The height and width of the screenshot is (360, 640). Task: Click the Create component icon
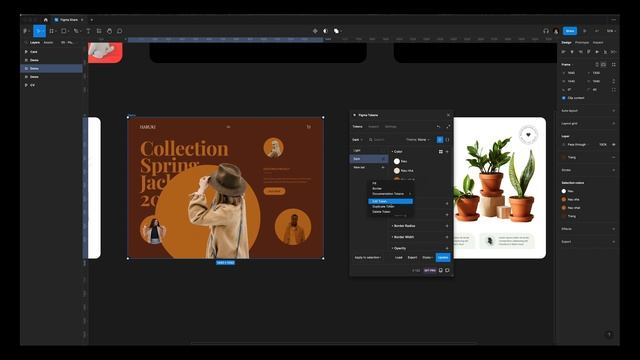(315, 31)
